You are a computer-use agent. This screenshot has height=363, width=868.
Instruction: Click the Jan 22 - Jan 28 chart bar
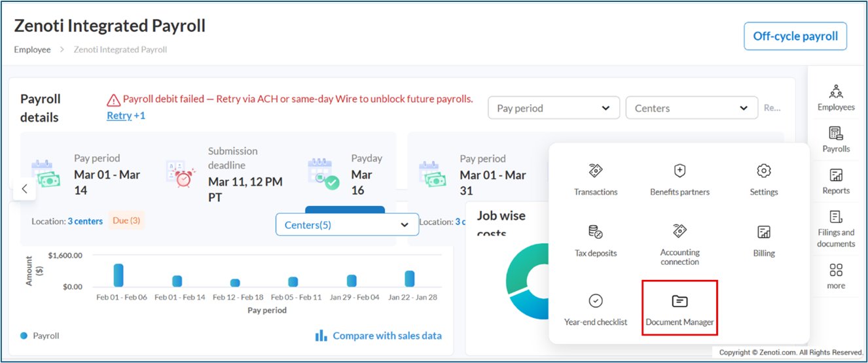409,279
